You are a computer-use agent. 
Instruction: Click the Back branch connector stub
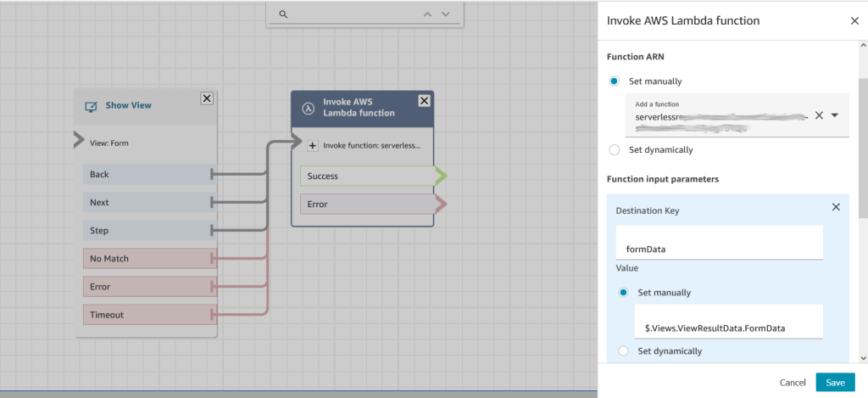pyautogui.click(x=213, y=174)
